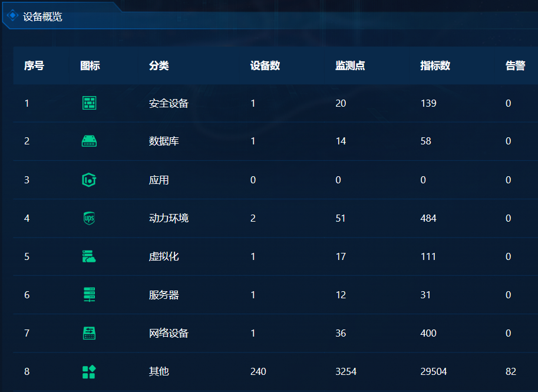Click the UPS power environment icon
538x392 pixels.
(89, 218)
